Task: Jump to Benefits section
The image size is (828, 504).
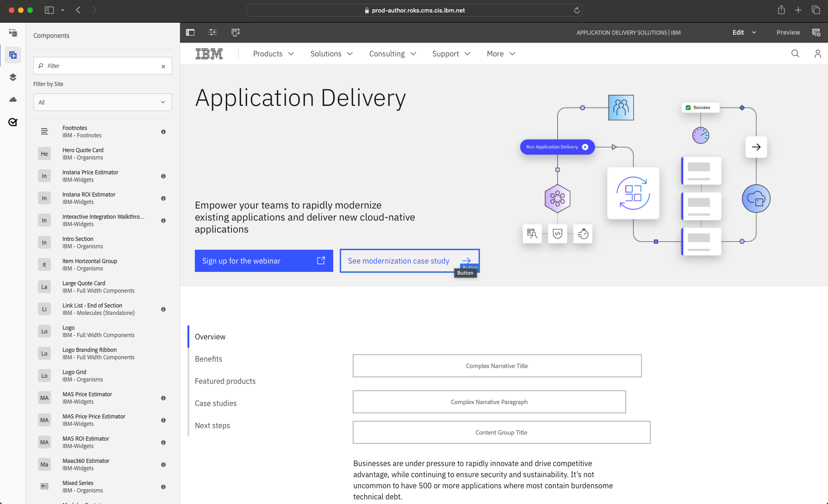Action: click(x=208, y=359)
